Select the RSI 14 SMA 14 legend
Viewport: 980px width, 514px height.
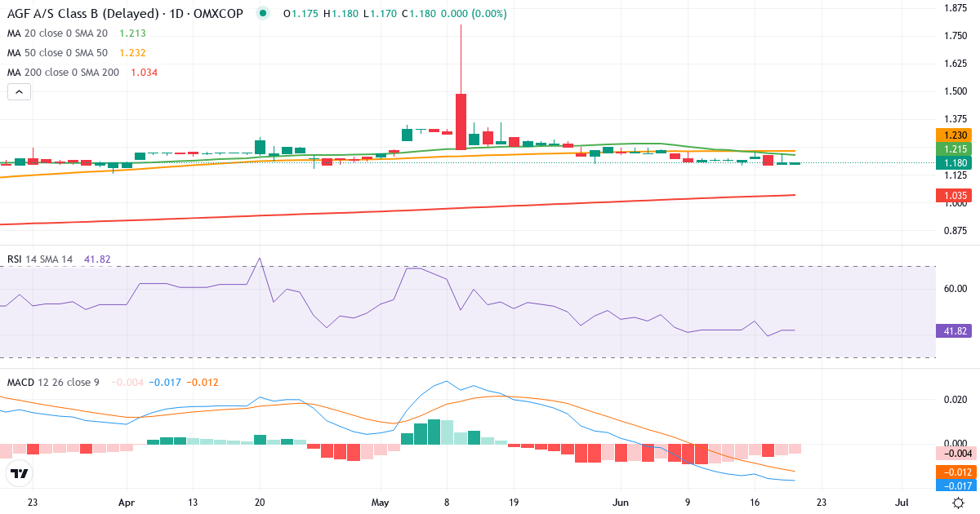40,259
